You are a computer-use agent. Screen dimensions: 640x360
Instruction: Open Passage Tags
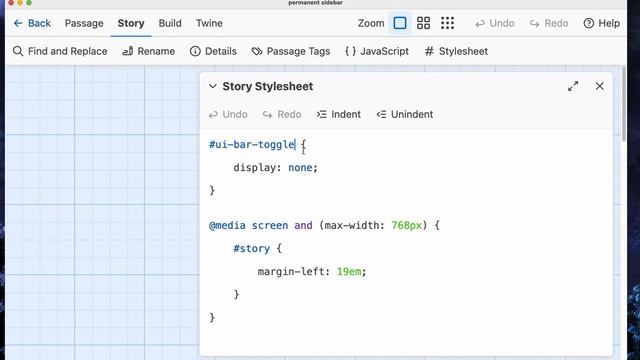click(x=291, y=51)
